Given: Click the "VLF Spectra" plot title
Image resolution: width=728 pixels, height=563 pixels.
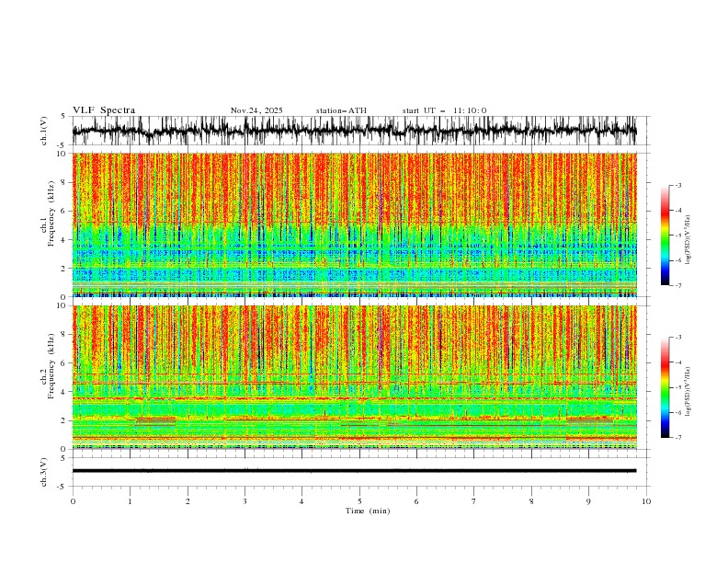Looking at the screenshot, I should click(104, 110).
